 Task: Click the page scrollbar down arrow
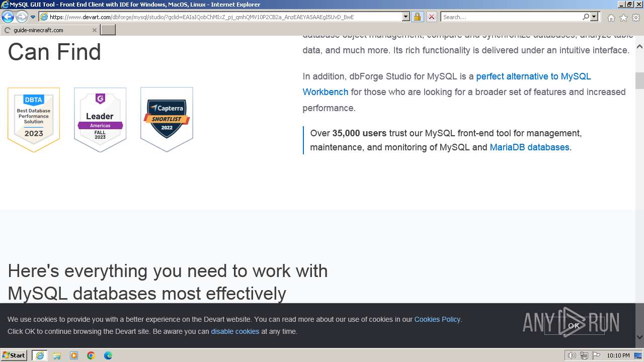(x=639, y=337)
